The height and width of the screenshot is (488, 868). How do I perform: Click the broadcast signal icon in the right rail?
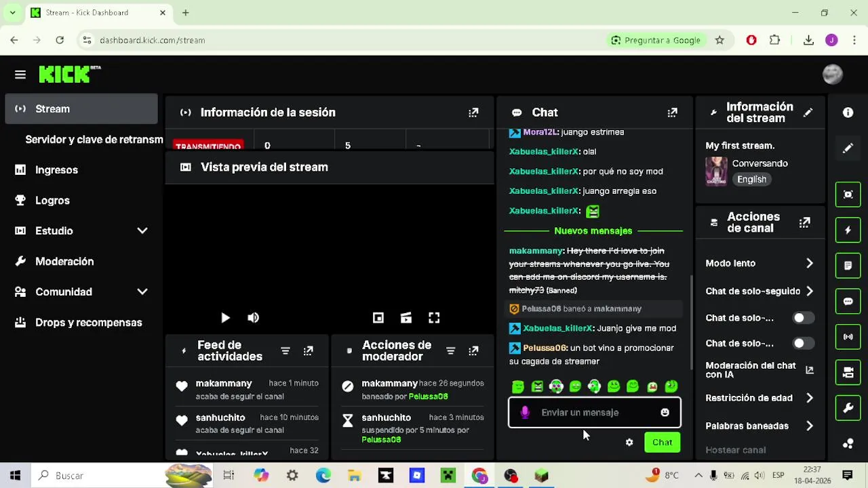[x=848, y=337]
